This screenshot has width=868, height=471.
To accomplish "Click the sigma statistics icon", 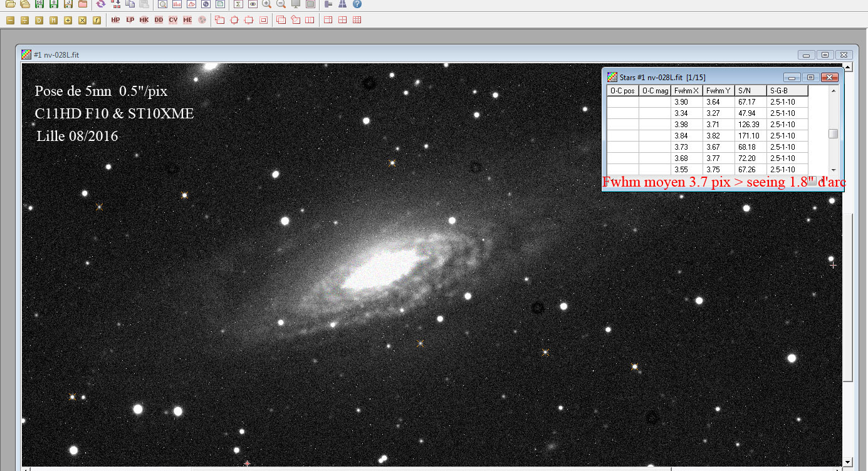I will (x=238, y=4).
